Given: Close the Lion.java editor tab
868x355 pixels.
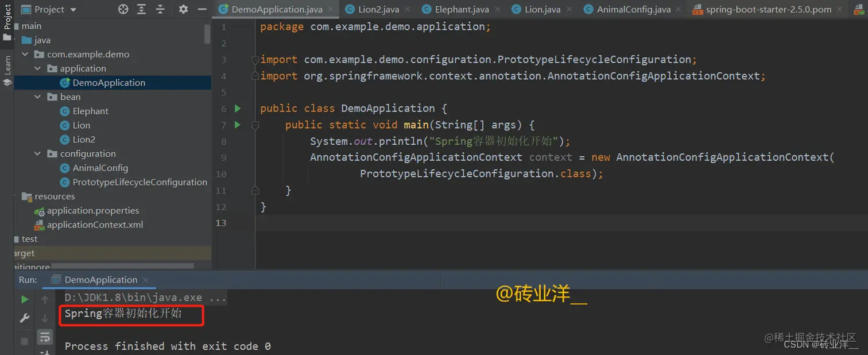Looking at the screenshot, I should 569,10.
